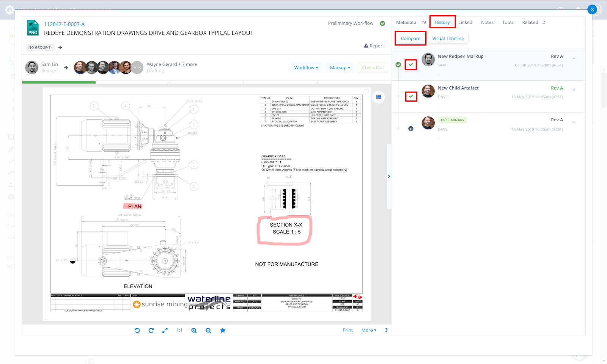
Task: Click the rotate counterclockwise icon
Action: (137, 330)
